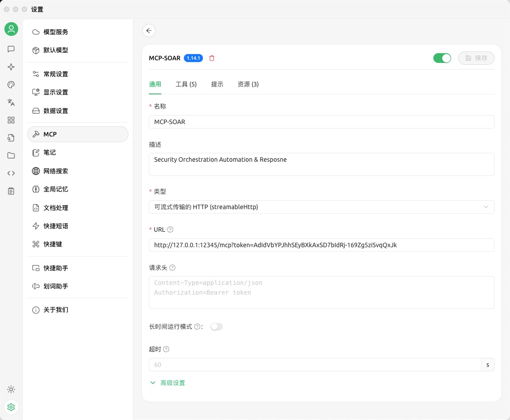Delete the MCP-SOAR server with trash icon
This screenshot has width=510, height=420.
click(x=212, y=58)
